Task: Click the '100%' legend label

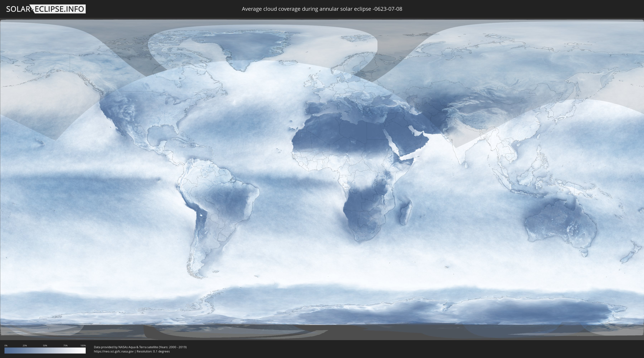Action: click(x=83, y=345)
